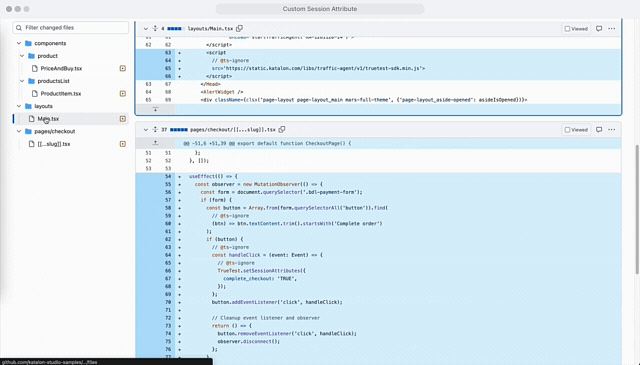Expand lines below in Main.tsx diff
Screen dimensions: 640x365
coord(156,109)
